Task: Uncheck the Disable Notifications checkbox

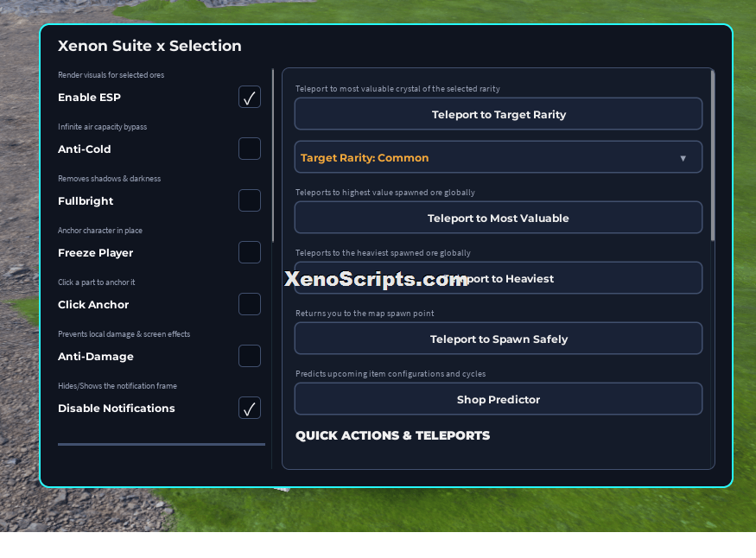Action: pos(250,408)
